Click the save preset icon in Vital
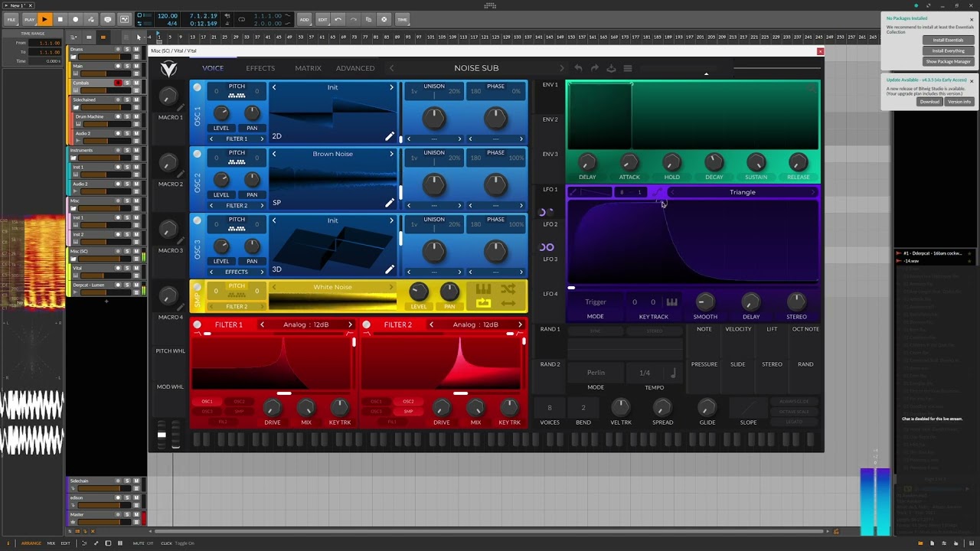Viewport: 980px width, 551px height. tap(611, 68)
